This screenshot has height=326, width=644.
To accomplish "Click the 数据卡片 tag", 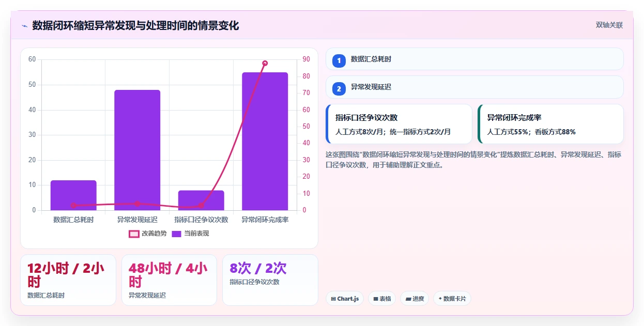I will [452, 299].
